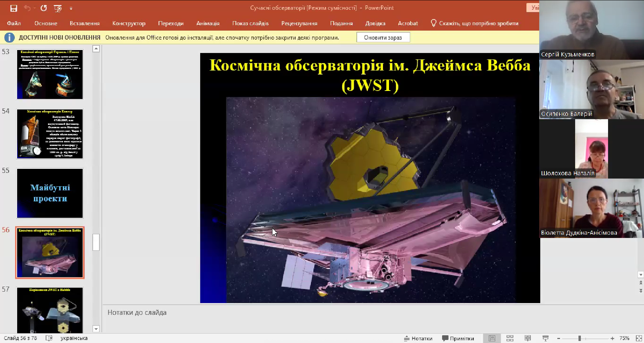Click the slide title Космічна обсерваторія ім. Джеймса Вебба
Image resolution: width=644 pixels, height=343 pixels.
point(370,75)
